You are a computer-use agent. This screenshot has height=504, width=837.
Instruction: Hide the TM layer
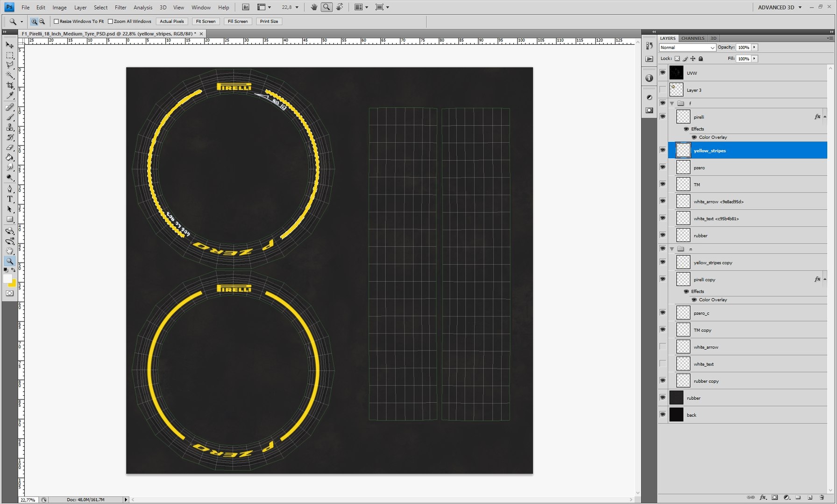pyautogui.click(x=663, y=184)
